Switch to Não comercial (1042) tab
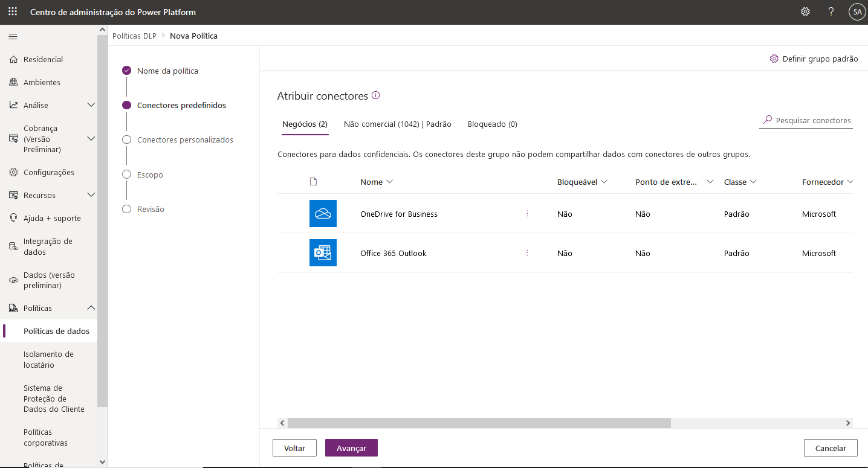This screenshot has height=468, width=868. click(x=398, y=124)
